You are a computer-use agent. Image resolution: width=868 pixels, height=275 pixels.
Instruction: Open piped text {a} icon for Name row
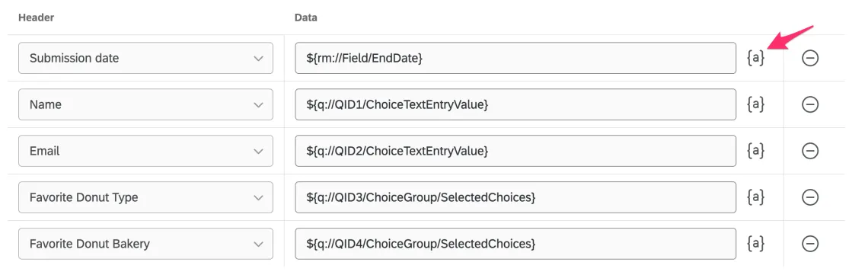[755, 104]
